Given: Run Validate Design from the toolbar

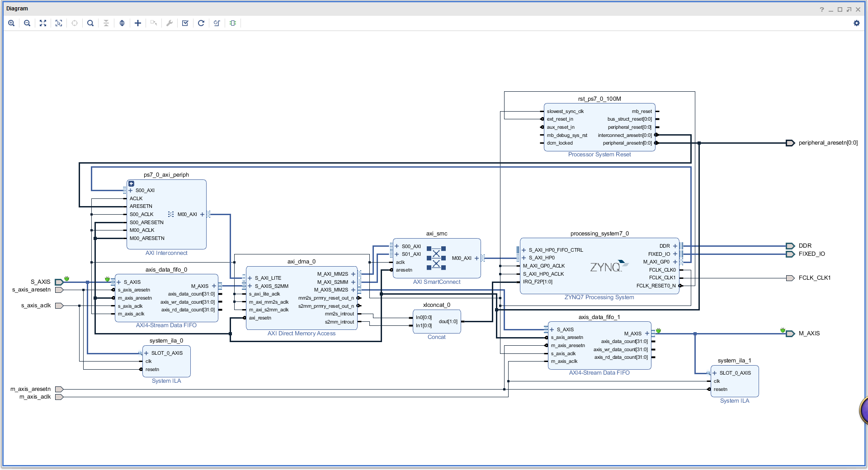Looking at the screenshot, I should point(185,23).
